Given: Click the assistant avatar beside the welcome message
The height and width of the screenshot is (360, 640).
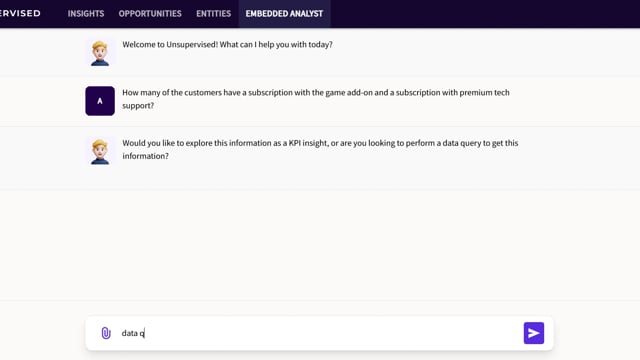Looking at the screenshot, I should pyautogui.click(x=100, y=53).
